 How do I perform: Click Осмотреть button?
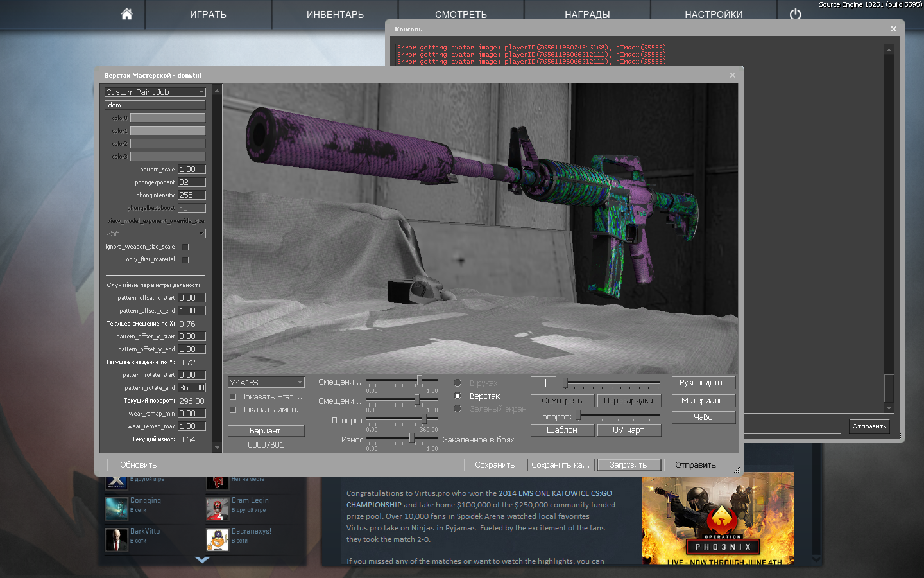click(562, 401)
